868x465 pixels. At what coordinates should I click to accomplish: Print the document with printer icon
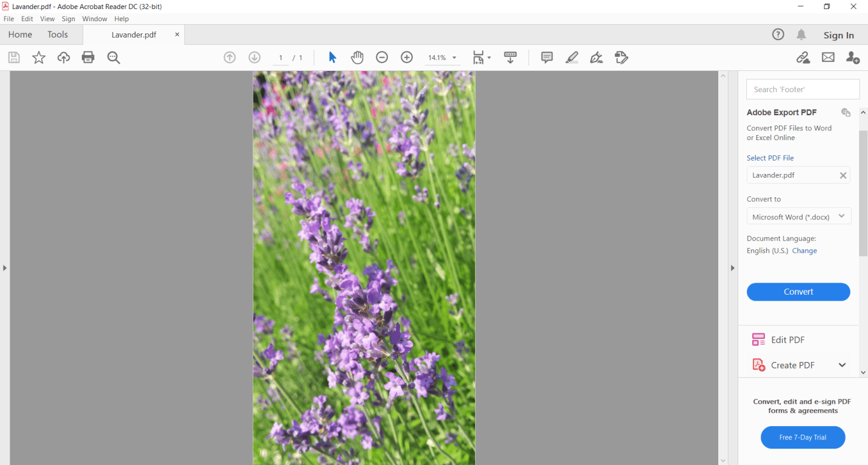click(x=88, y=58)
